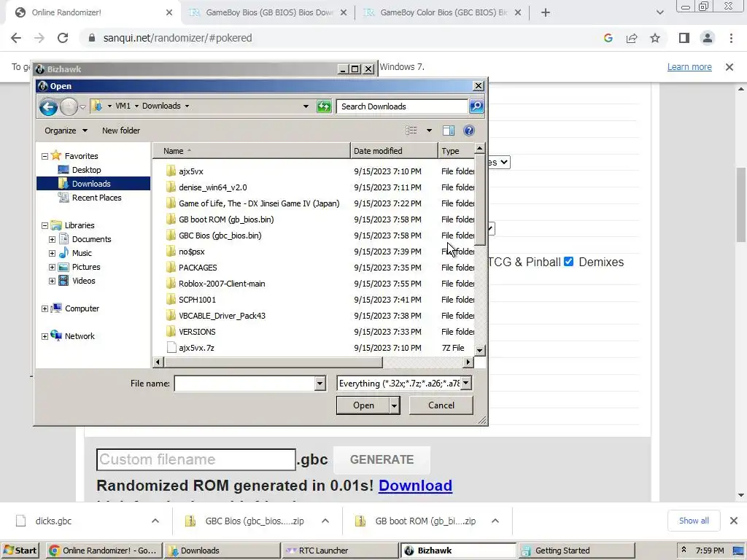The image size is (747, 560).
Task: Click the GENERATE button on the webpage
Action: [x=382, y=459]
